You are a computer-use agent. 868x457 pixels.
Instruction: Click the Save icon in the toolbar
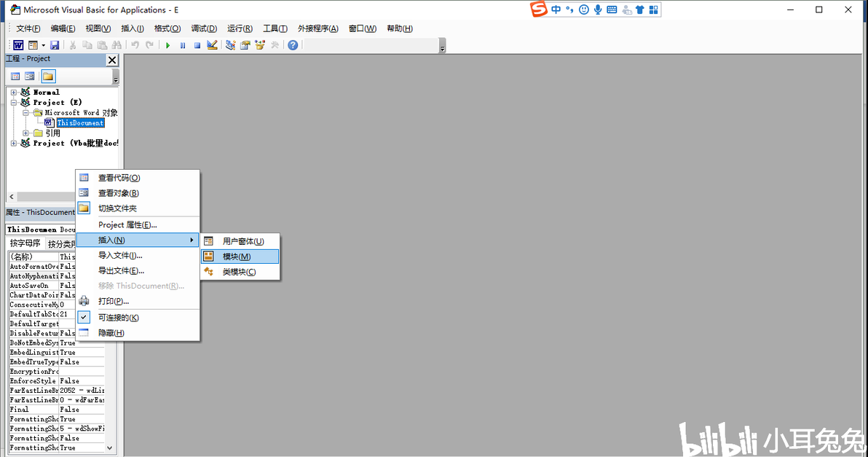54,45
